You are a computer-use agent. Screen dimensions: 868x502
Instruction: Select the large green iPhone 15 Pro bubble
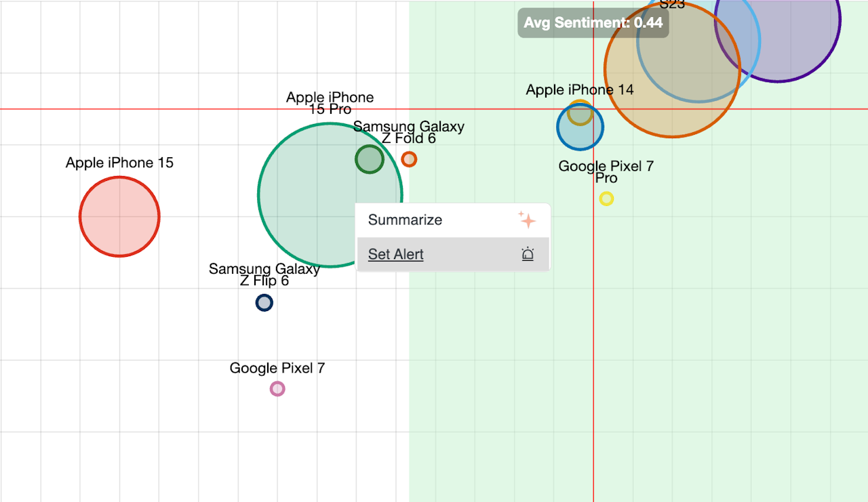click(x=305, y=203)
